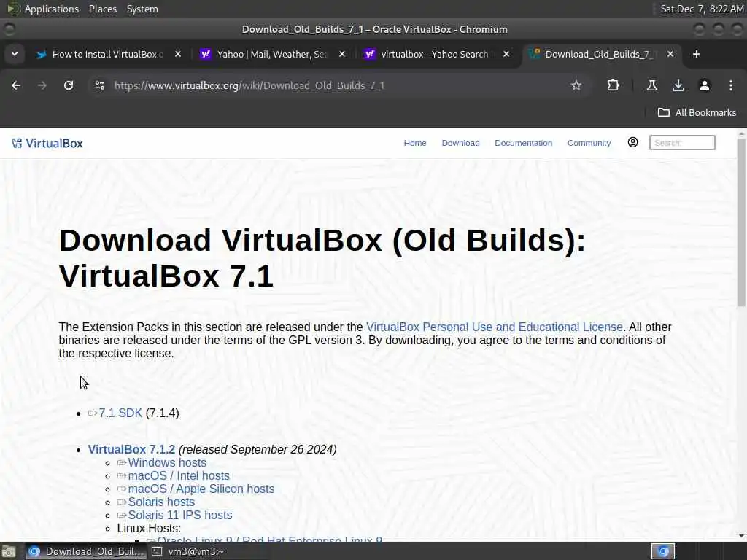Screen dimensions: 747x560
Task: Open the Places menu in top panel
Action: 102,9
